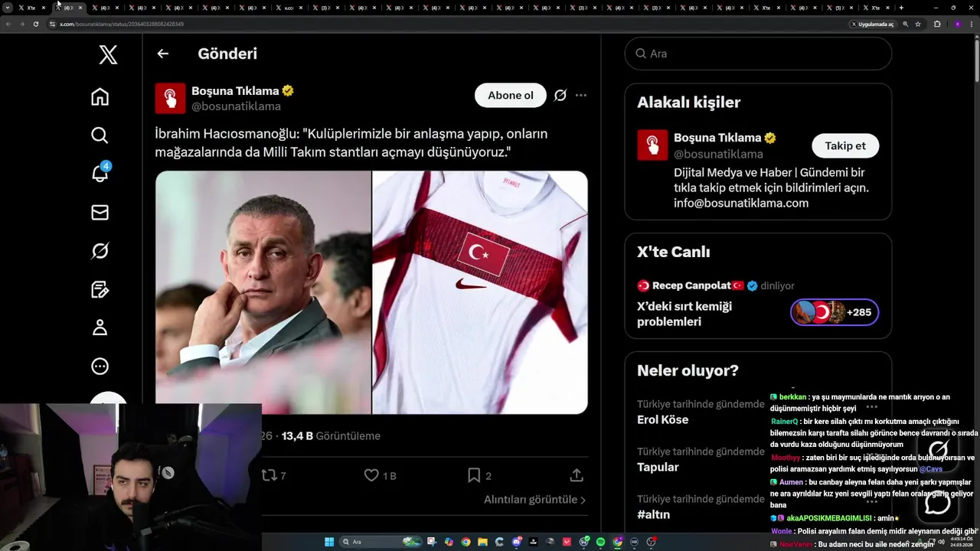Click the Ara search field
Screen dimensions: 980x551
(758, 54)
